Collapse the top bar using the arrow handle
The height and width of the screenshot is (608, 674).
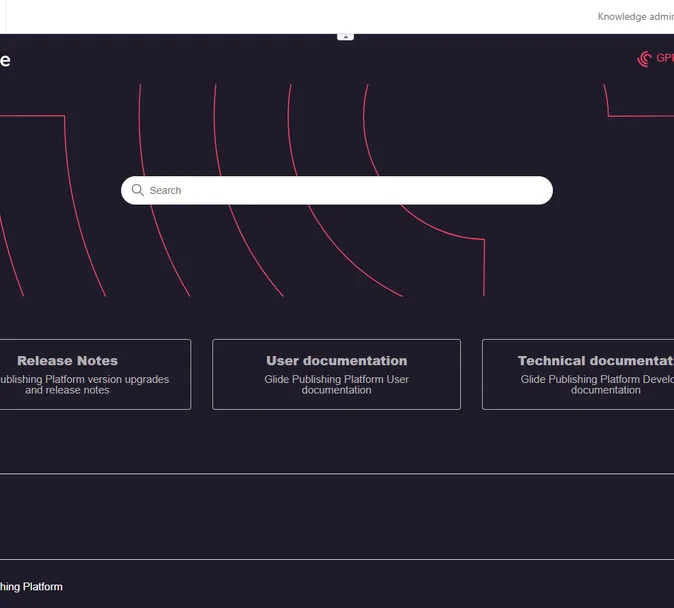tap(346, 37)
